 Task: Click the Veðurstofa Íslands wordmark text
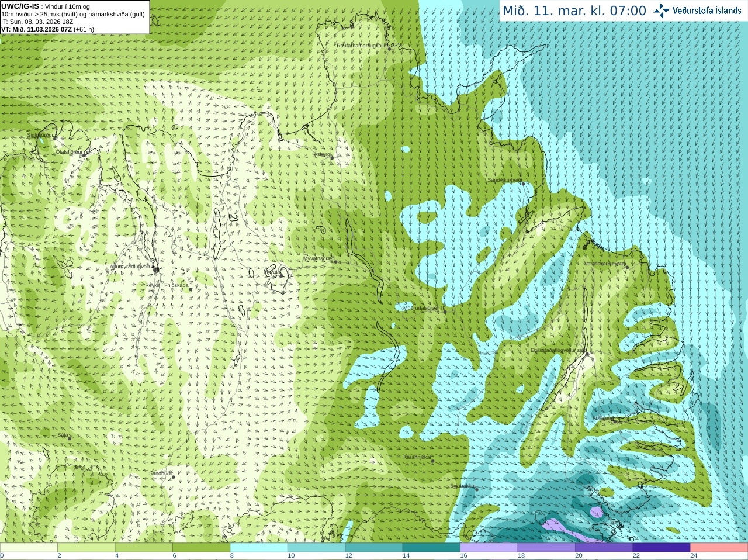click(x=707, y=11)
